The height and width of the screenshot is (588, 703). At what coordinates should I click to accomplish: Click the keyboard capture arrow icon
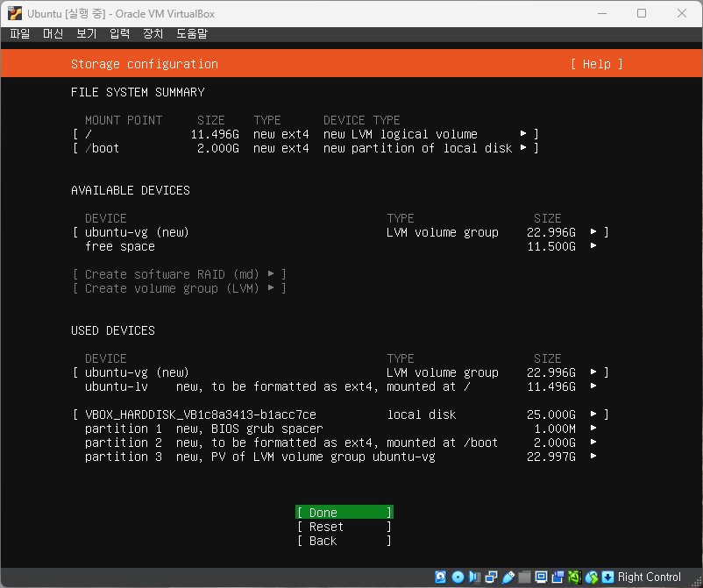pyautogui.click(x=607, y=577)
